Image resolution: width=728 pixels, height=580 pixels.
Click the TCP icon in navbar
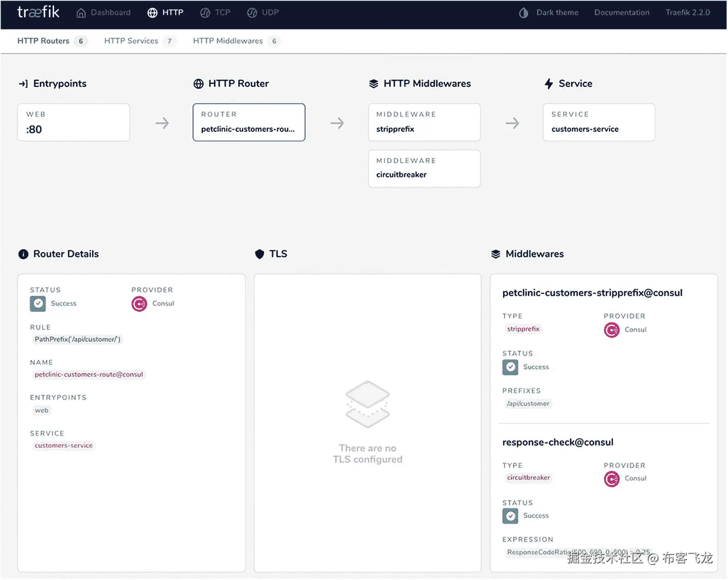point(205,13)
